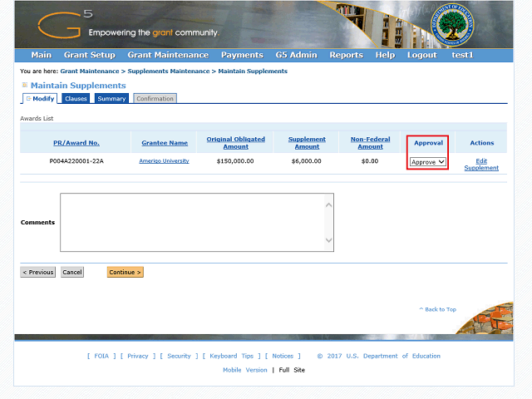Click the Previous button
Image resolution: width=532 pixels, height=399 pixels.
pyautogui.click(x=37, y=272)
